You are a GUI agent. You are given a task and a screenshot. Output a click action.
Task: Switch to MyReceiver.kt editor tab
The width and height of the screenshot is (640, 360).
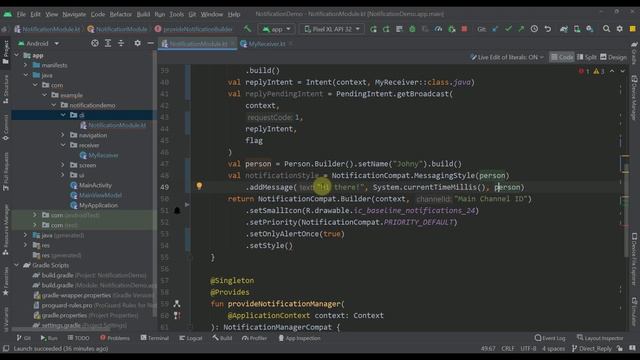(x=267, y=44)
